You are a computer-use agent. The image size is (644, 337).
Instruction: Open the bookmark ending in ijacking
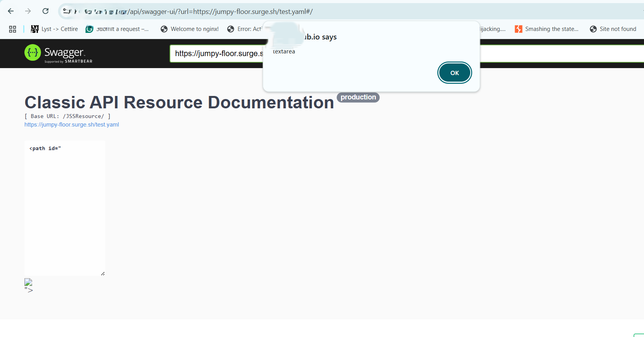(x=493, y=29)
